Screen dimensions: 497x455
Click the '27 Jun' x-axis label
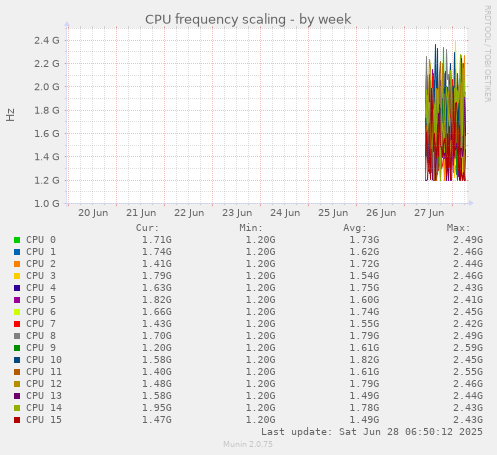point(429,213)
